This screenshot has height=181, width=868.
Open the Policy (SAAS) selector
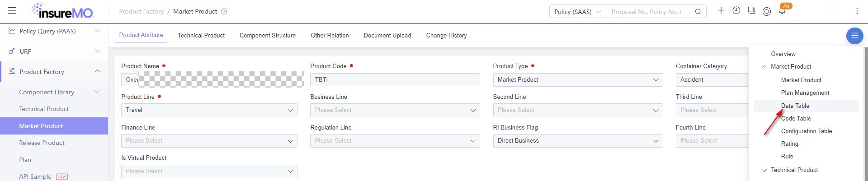point(578,12)
